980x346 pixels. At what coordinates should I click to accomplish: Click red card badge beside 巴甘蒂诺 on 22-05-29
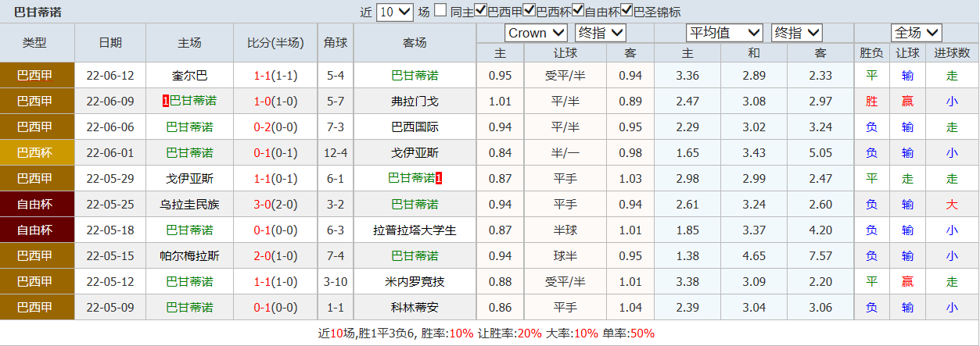coord(439,179)
